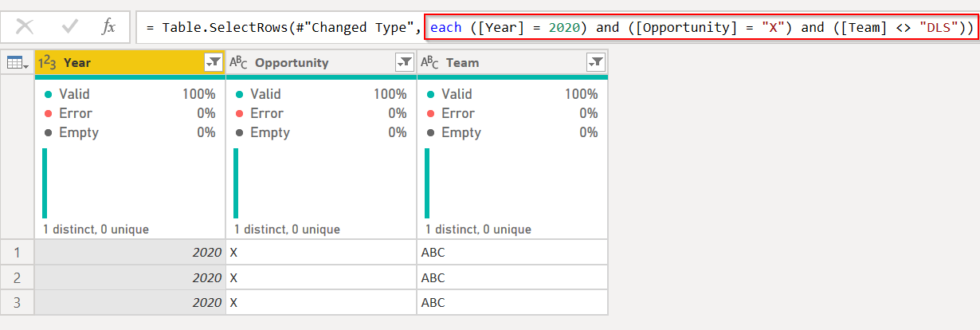980x330 pixels.
Task: Click the fx function icon
Action: click(x=108, y=27)
